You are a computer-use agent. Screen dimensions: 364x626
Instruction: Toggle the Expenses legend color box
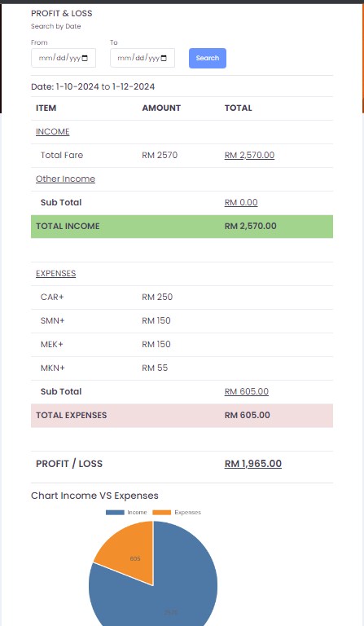pos(161,512)
